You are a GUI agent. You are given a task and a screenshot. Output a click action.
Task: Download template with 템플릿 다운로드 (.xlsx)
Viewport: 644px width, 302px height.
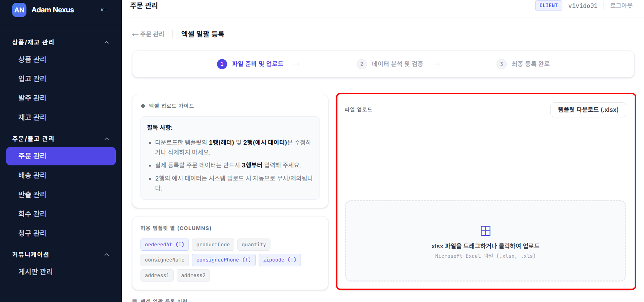588,110
